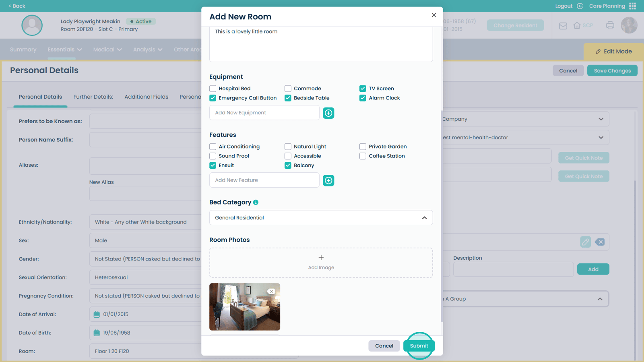Close the Add New Room dialog
Viewport: 644px width, 362px height.
pyautogui.click(x=433, y=15)
